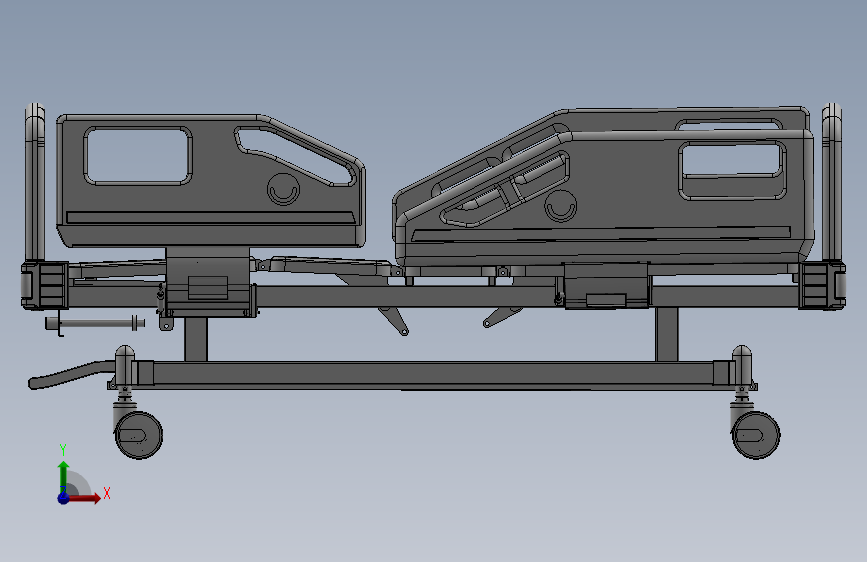Image resolution: width=867 pixels, height=562 pixels.
Task: Select the right corner bumper block
Action: (822, 285)
